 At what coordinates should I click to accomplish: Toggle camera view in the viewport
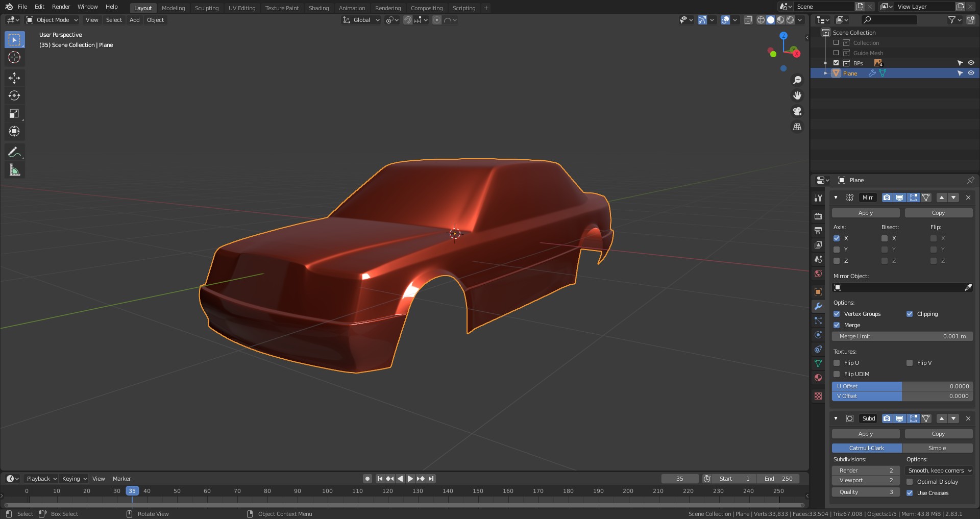tap(797, 111)
